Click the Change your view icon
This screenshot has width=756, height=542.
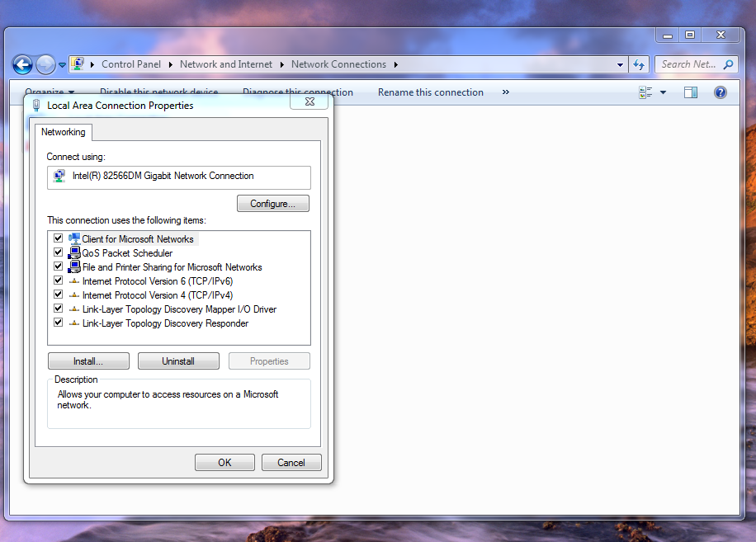645,92
